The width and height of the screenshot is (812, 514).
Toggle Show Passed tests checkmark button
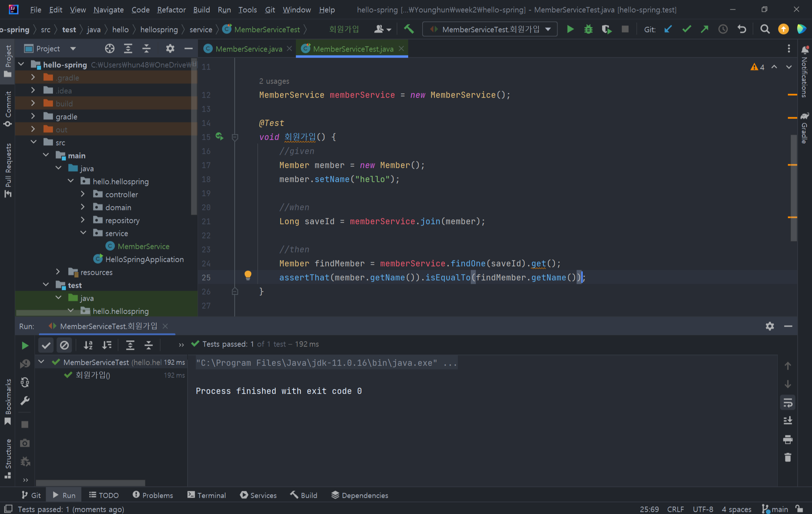pyautogui.click(x=46, y=345)
